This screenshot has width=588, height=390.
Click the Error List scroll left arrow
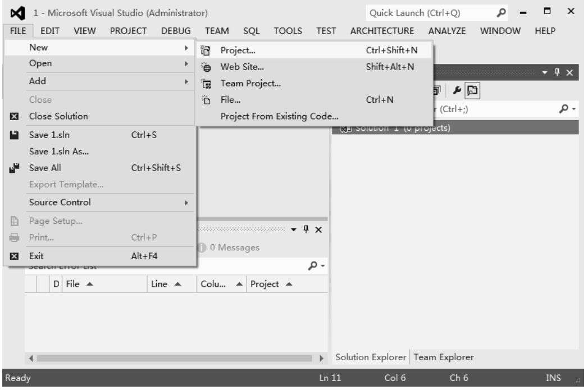pos(31,358)
